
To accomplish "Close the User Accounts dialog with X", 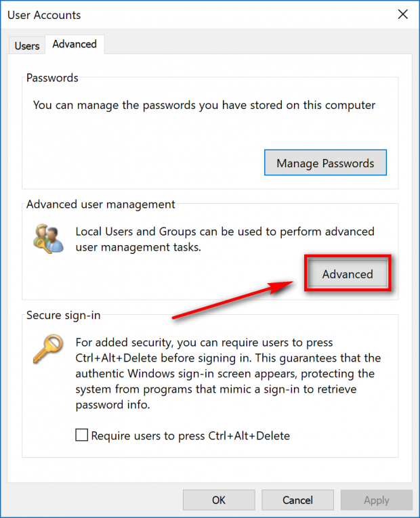I will [x=403, y=14].
